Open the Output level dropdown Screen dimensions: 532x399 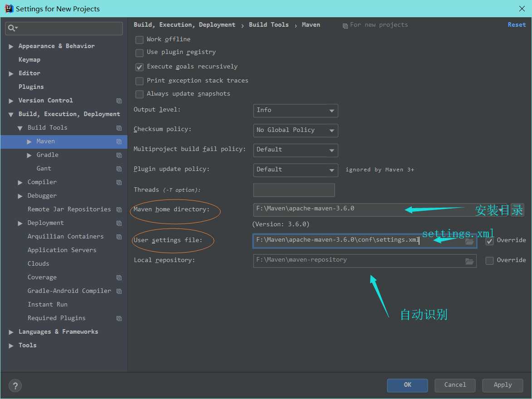click(296, 111)
